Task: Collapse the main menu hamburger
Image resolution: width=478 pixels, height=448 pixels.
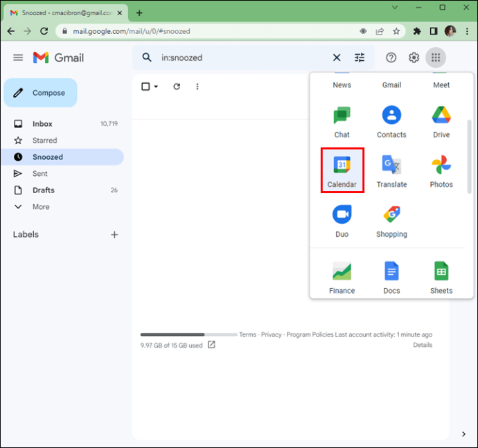Action: [18, 57]
